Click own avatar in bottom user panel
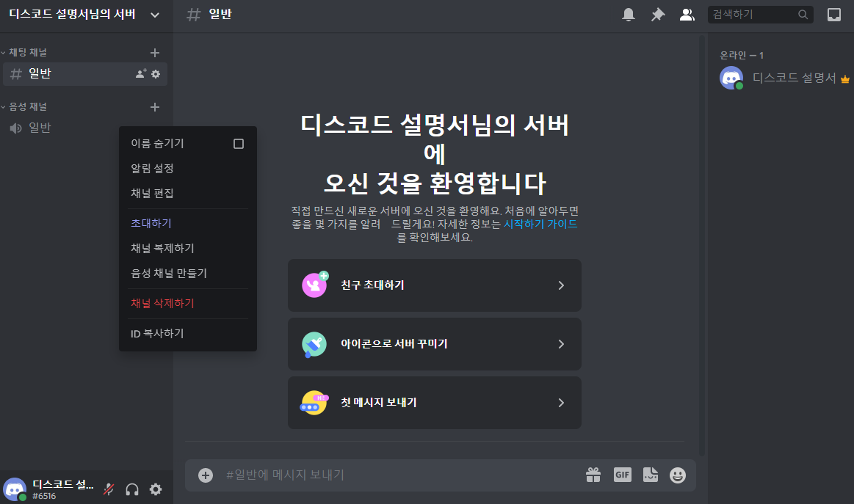854x504 pixels. pyautogui.click(x=15, y=489)
